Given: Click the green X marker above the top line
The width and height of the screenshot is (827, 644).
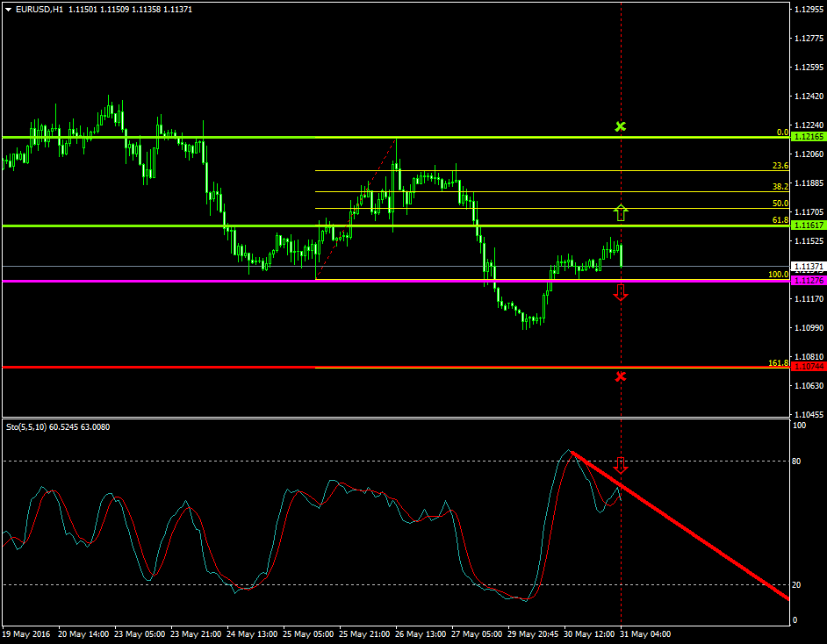Looking at the screenshot, I should click(621, 126).
